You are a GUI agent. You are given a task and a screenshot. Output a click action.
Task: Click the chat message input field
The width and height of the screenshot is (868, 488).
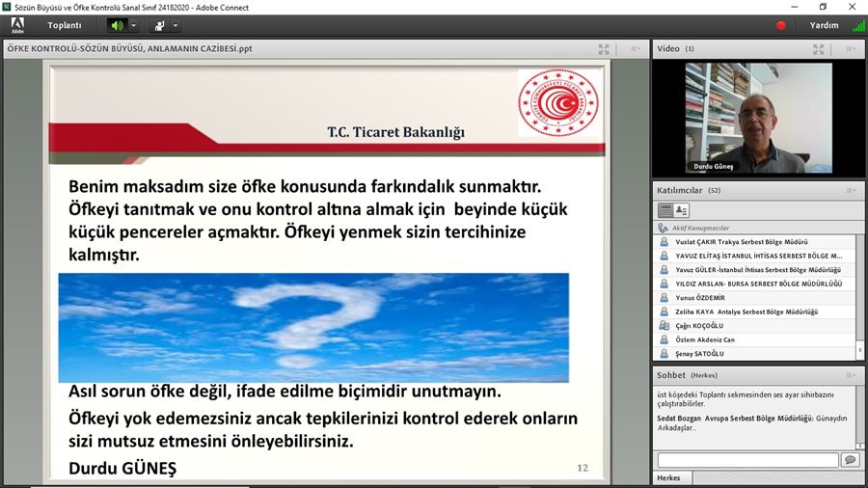746,460
